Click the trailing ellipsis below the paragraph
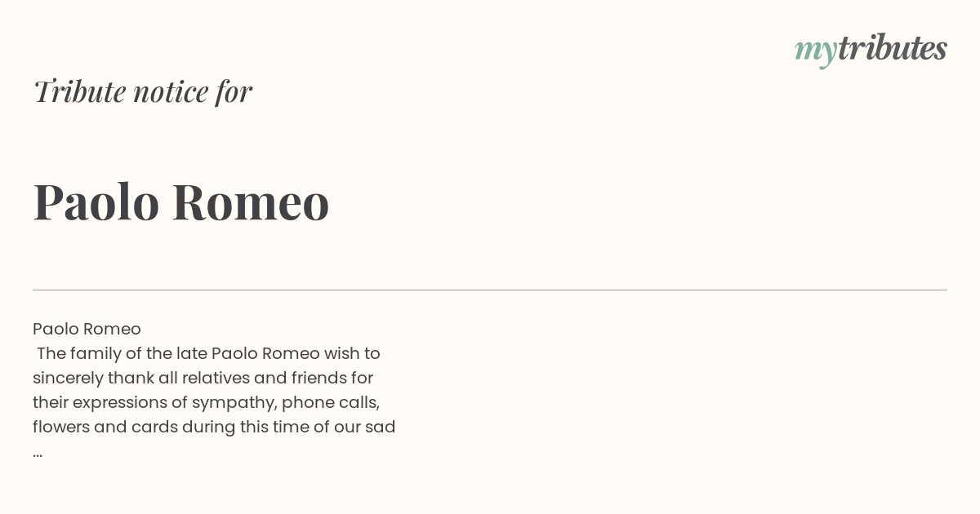This screenshot has height=514, width=980. pyautogui.click(x=38, y=453)
